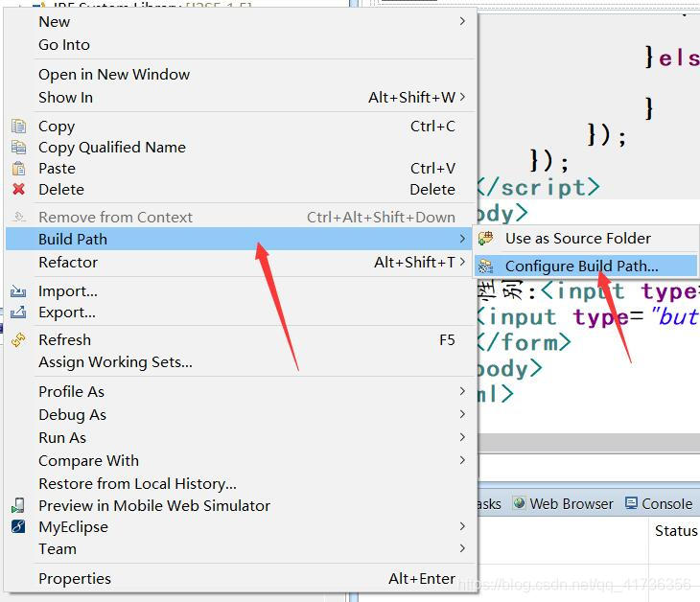Image resolution: width=700 pixels, height=602 pixels.
Task: Open Properties from the context menu
Action: [241, 578]
